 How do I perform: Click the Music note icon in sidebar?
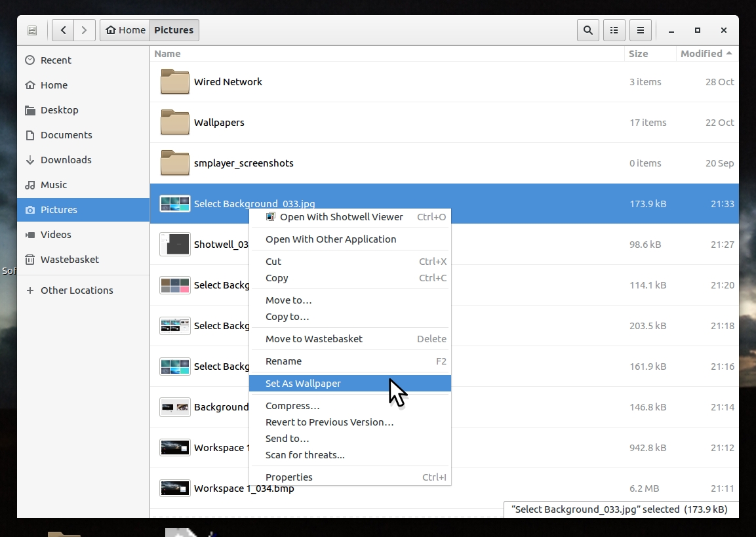click(x=30, y=185)
